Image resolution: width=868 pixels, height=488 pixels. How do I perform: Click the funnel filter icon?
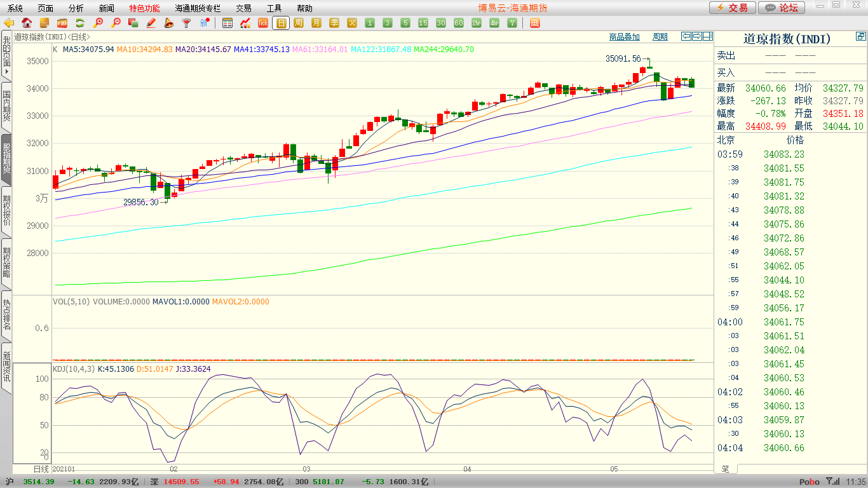tap(186, 24)
